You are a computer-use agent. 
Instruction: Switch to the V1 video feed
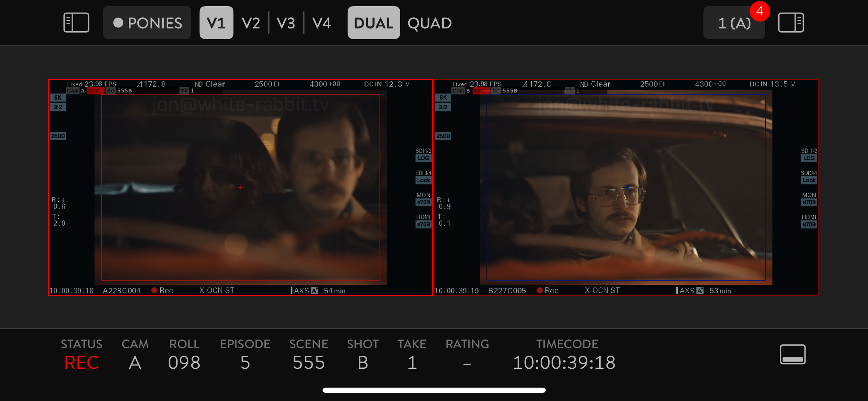pos(216,23)
